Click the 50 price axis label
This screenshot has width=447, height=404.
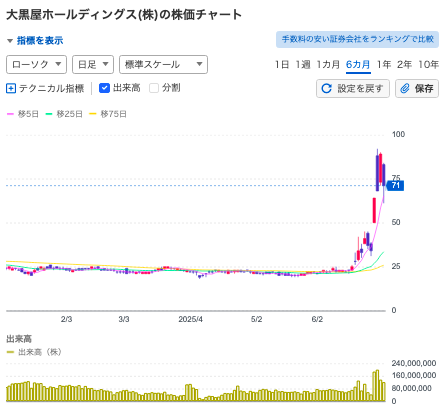[396, 222]
